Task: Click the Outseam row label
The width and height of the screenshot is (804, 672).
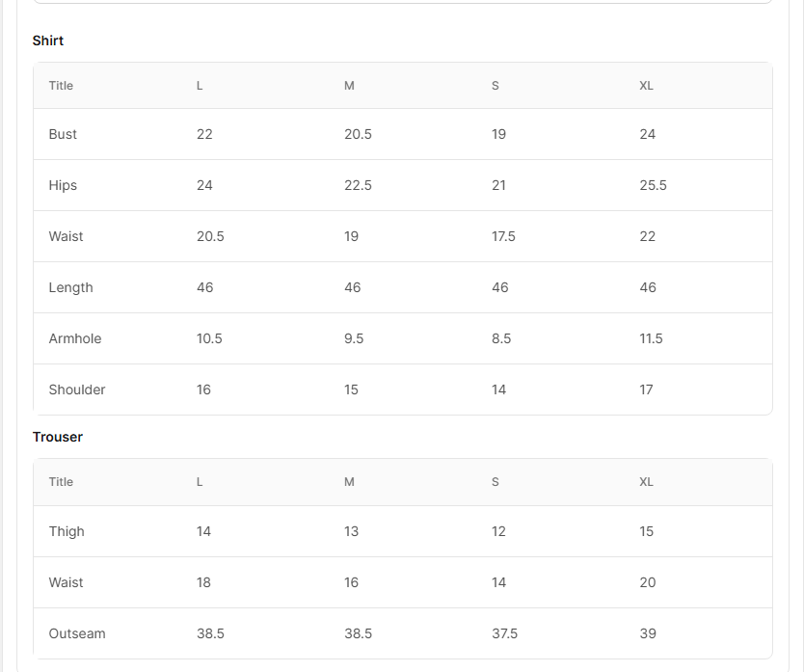Action: [77, 633]
